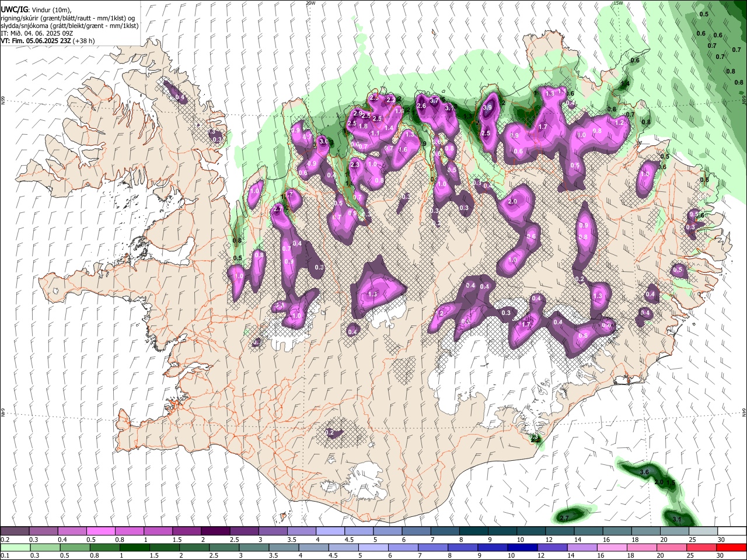
Task: Click the bright pink 0.5 swatch in the snow scale
Action: pyautogui.click(x=100, y=531)
